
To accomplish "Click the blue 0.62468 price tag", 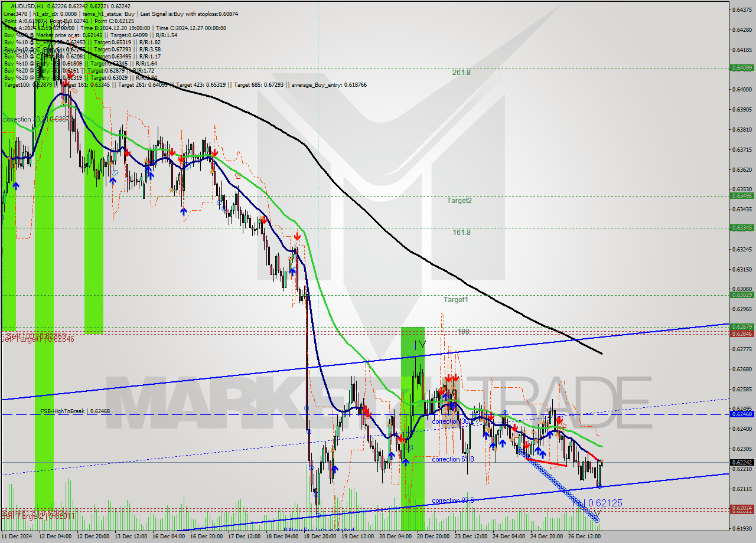I will (x=741, y=414).
